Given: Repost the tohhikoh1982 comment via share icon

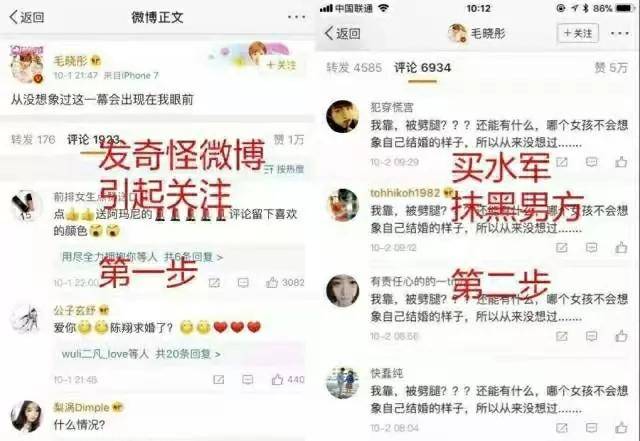Looking at the screenshot, I should click(x=562, y=247).
